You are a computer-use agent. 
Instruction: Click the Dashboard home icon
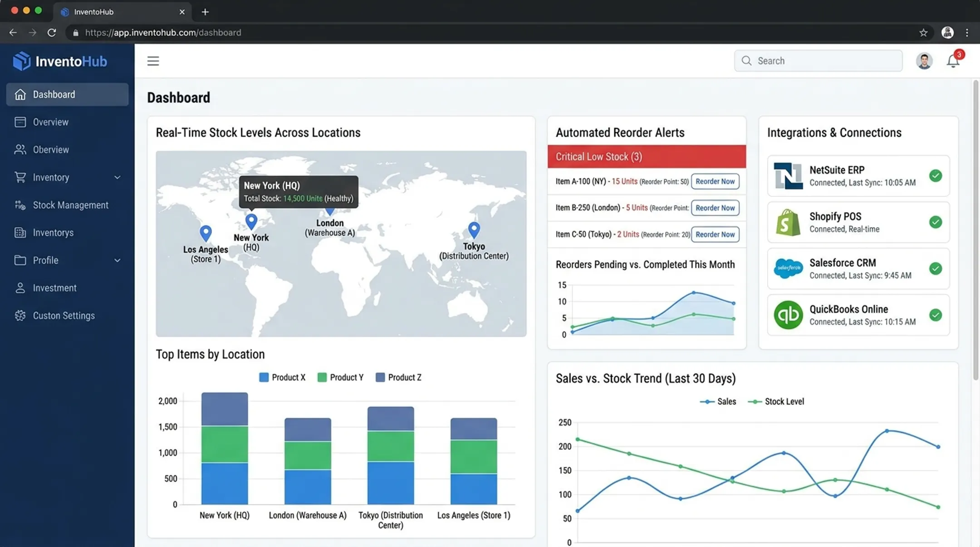[x=20, y=94]
